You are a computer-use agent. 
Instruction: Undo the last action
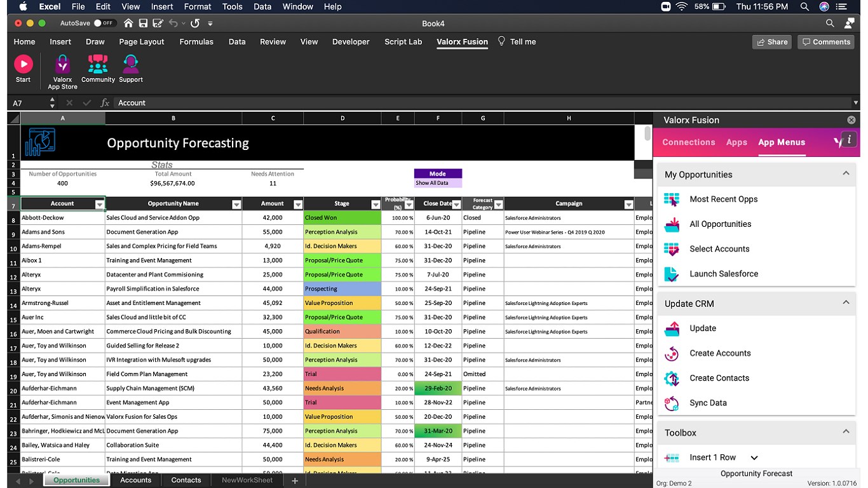(173, 24)
